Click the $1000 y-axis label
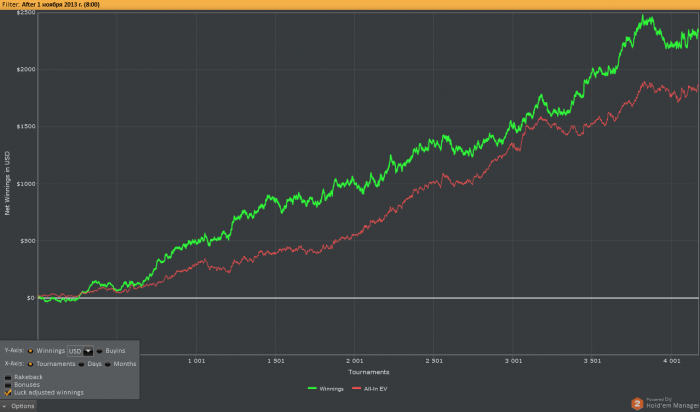700x412 pixels. 25,184
